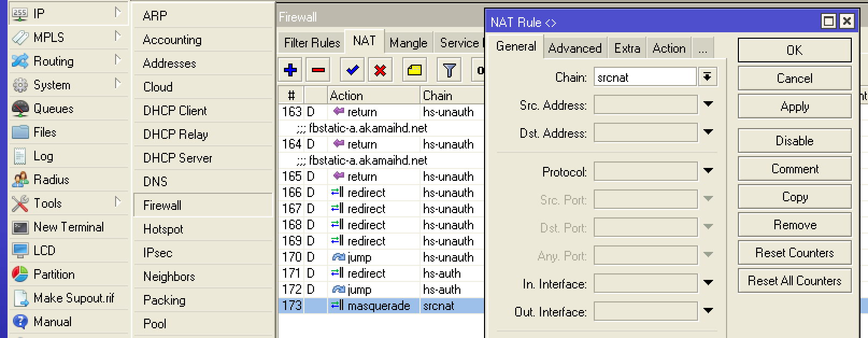Image resolution: width=868 pixels, height=338 pixels.
Task: Open the Hotspot submenu entry
Action: pos(203,229)
